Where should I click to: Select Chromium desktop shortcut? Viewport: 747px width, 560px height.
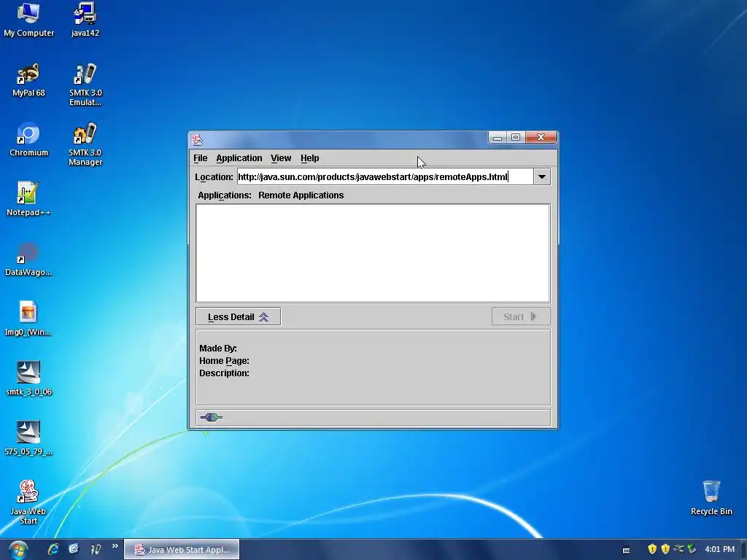(28, 140)
